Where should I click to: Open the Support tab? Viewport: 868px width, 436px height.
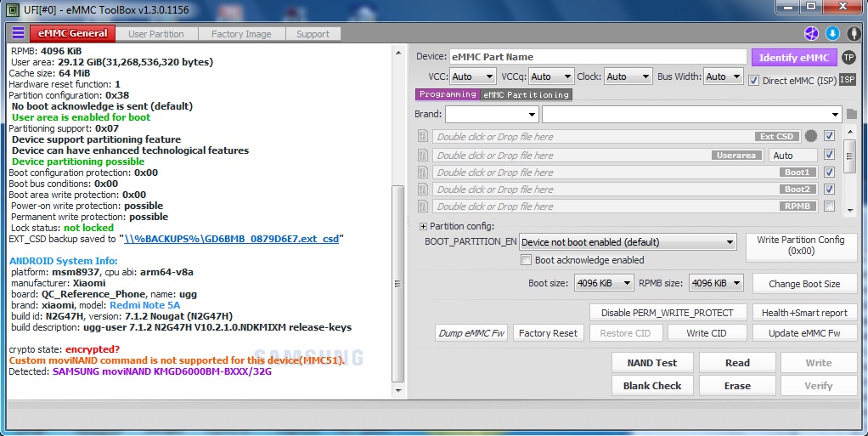tap(313, 34)
